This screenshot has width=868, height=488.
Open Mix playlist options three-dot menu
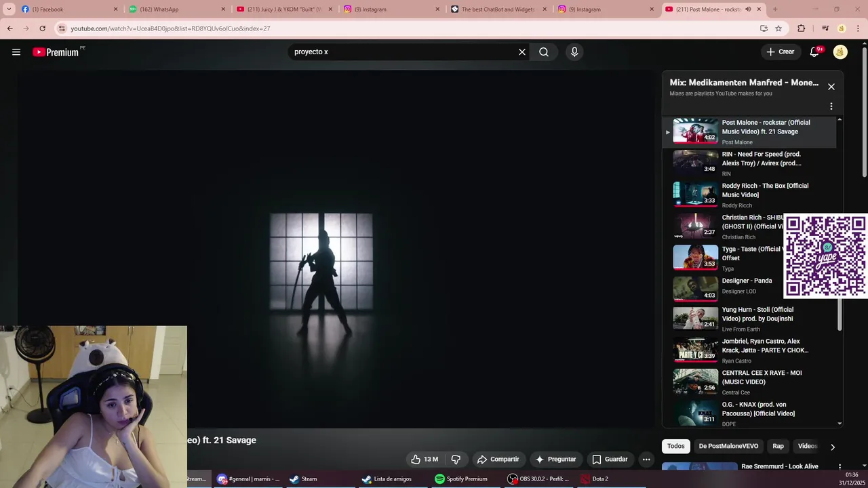831,106
